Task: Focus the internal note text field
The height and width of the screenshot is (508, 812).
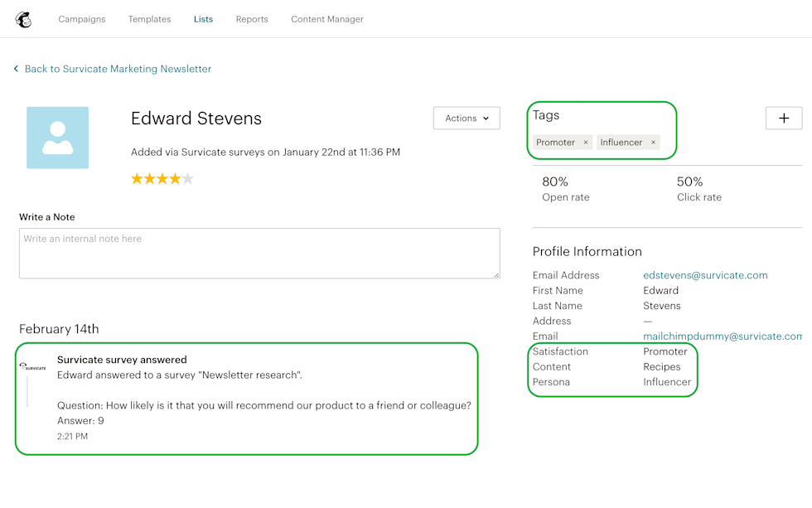Action: click(259, 253)
